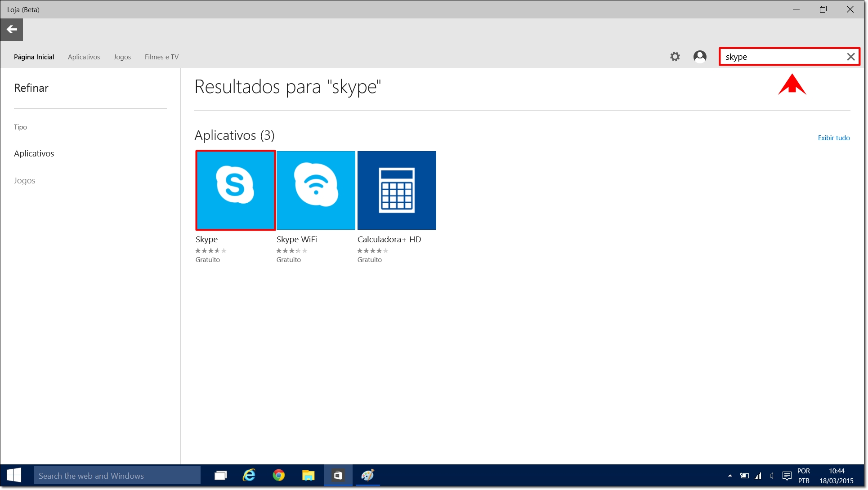Open the volume speaker tray icon

[772, 476]
